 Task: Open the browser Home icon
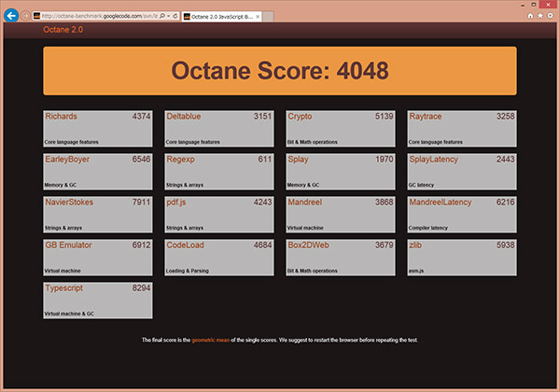pyautogui.click(x=531, y=16)
